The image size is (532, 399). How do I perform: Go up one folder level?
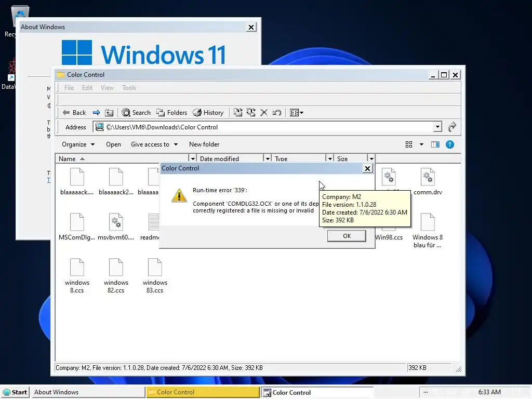[x=109, y=113]
